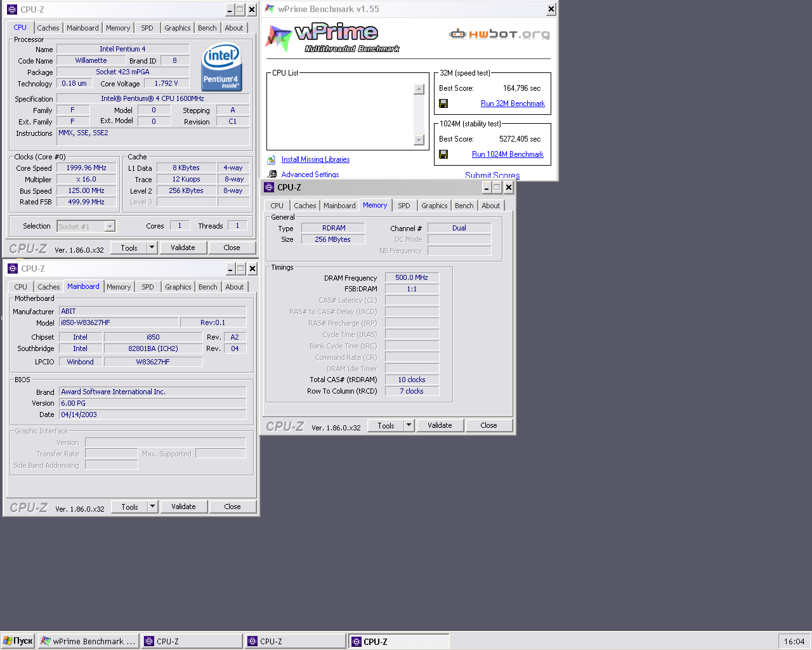Switch to SPD tab in the Mainboard window
812x650 pixels.
click(x=148, y=287)
